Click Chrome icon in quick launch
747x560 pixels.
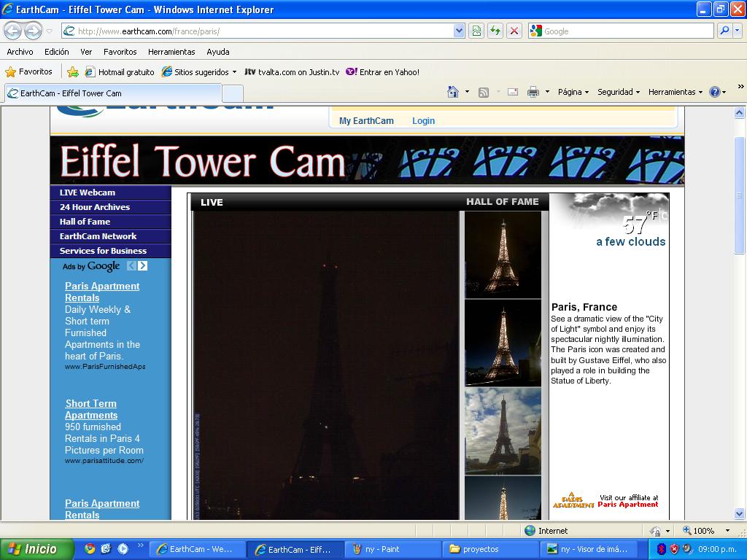tap(90, 549)
